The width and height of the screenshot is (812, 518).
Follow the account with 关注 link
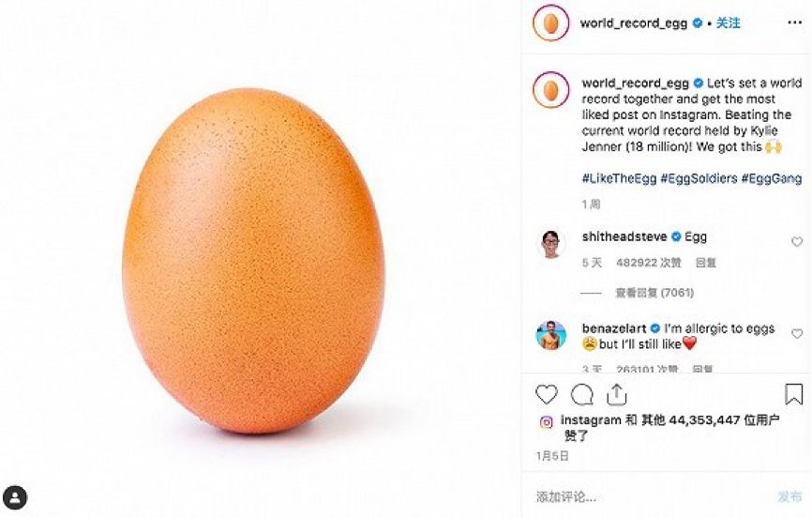728,23
